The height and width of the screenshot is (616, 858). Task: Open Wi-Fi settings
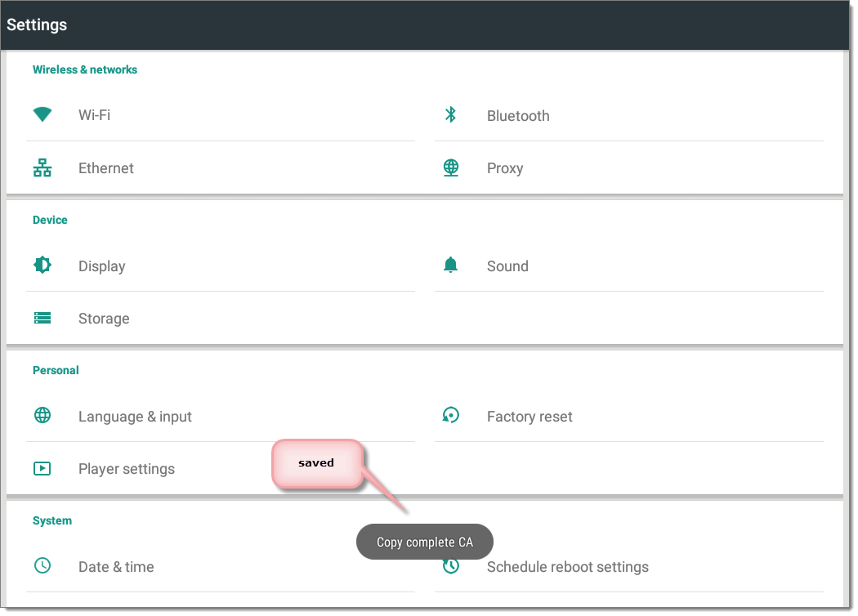(221, 115)
